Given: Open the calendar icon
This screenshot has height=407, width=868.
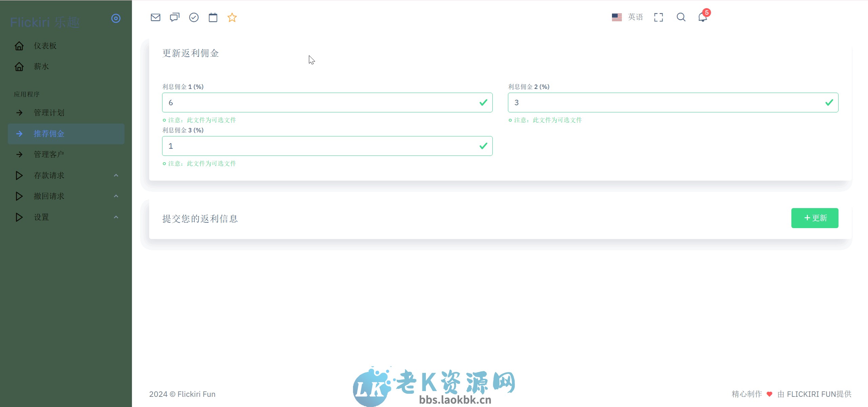Looking at the screenshot, I should [213, 17].
